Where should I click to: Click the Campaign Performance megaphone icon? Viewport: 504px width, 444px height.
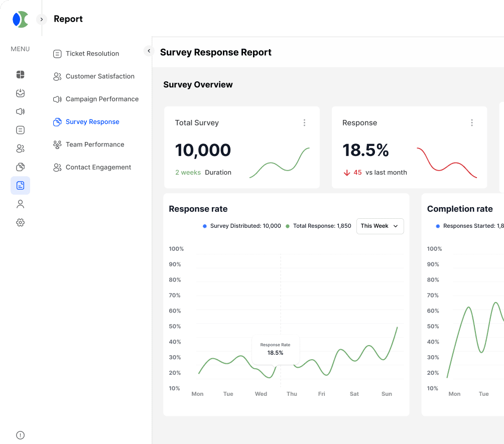57,99
